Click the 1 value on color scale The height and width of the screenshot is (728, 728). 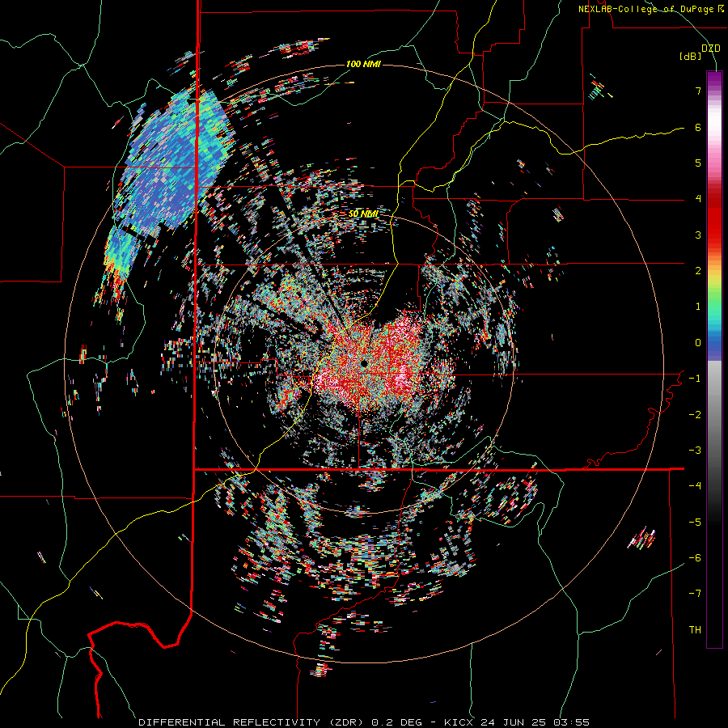[698, 307]
